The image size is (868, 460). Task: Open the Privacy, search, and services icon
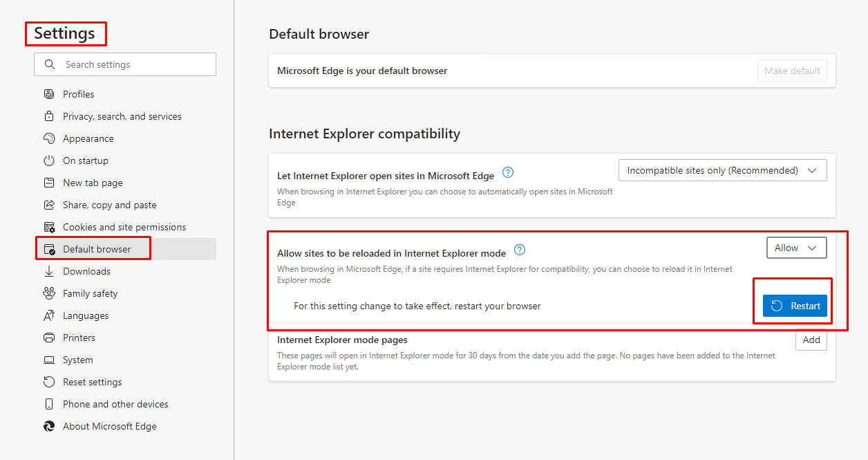click(48, 116)
